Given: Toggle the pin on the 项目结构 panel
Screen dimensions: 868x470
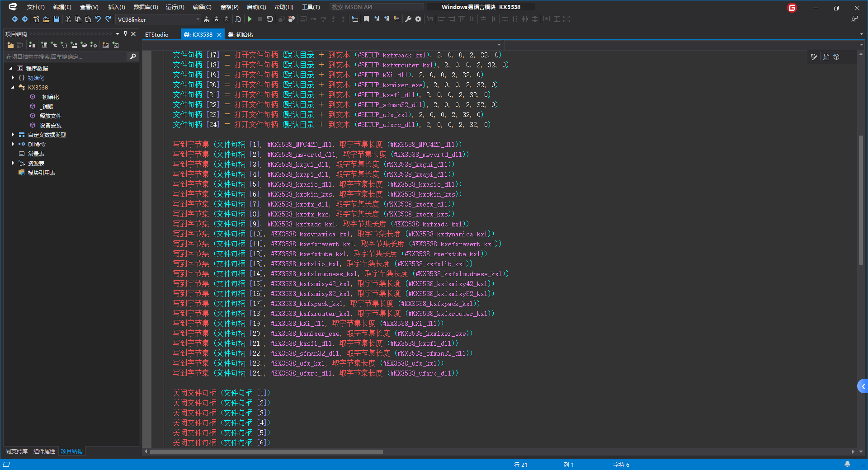Looking at the screenshot, I should (x=126, y=34).
